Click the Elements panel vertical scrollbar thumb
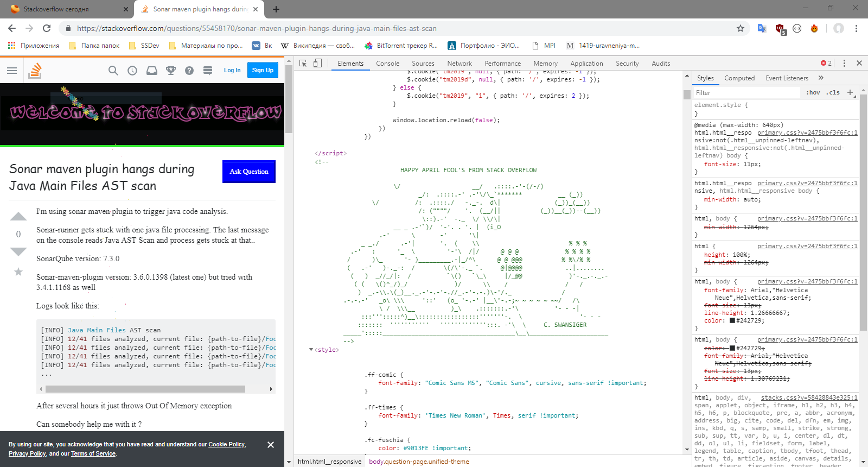Viewport: 868px width, 467px height. [x=687, y=94]
